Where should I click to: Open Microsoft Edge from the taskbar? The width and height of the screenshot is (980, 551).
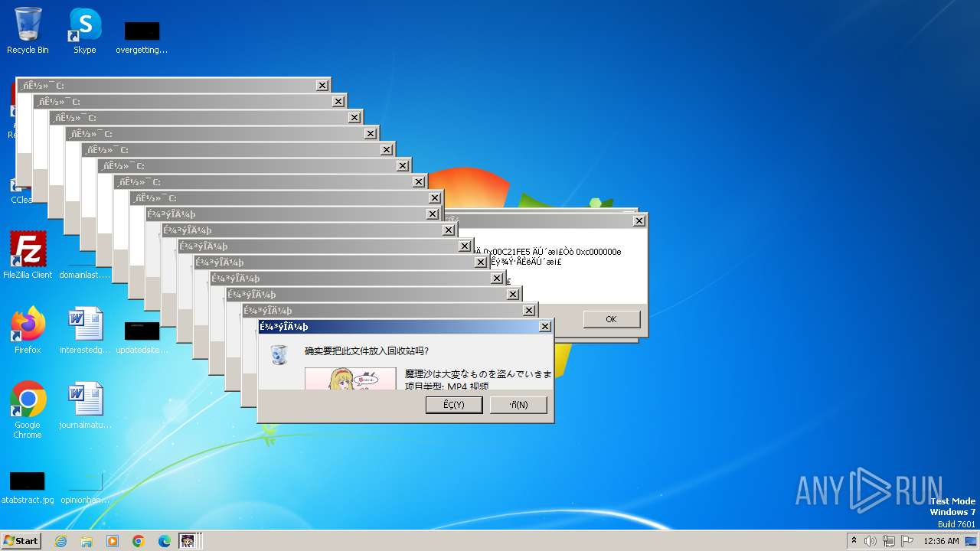(165, 541)
